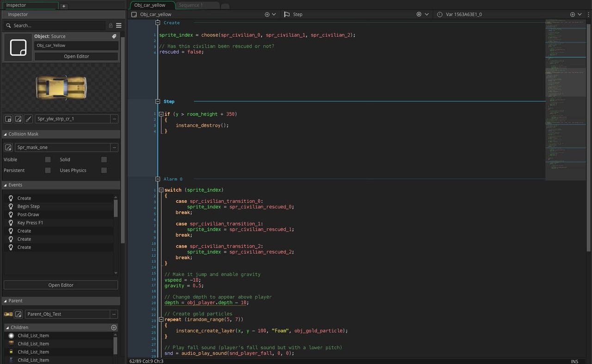Toggle the Uses Physics checkbox
Viewport: 592px width, 364px height.
[104, 170]
